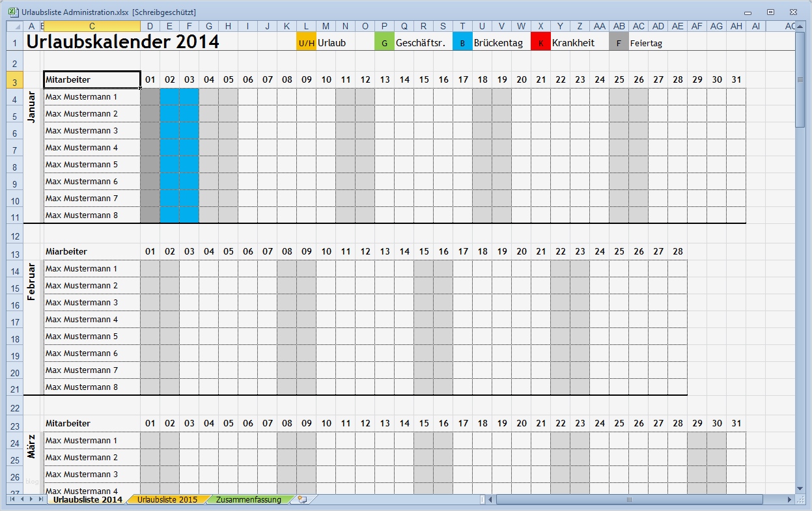Select the Urlaubsliste 2014 tab
Viewport: 812px width, 511px height.
(x=87, y=501)
